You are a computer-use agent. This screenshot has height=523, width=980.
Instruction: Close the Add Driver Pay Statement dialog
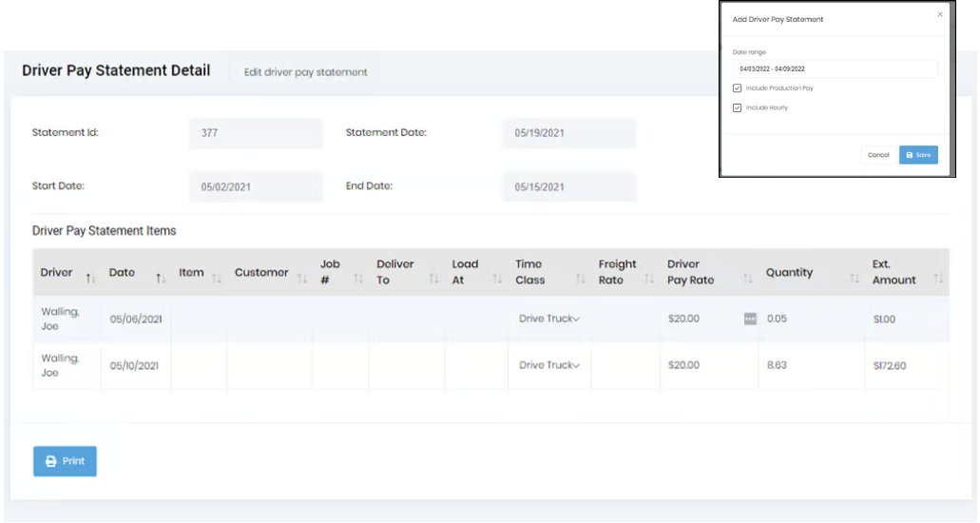(940, 14)
